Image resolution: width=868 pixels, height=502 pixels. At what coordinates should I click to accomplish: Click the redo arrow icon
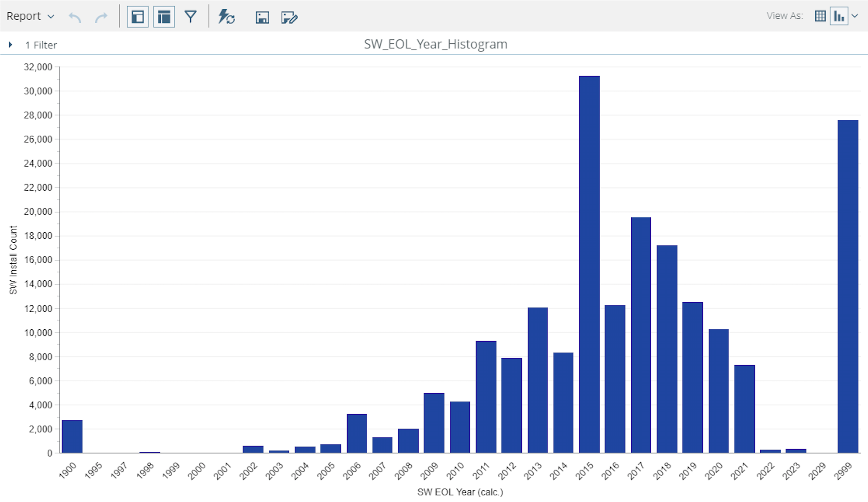101,17
